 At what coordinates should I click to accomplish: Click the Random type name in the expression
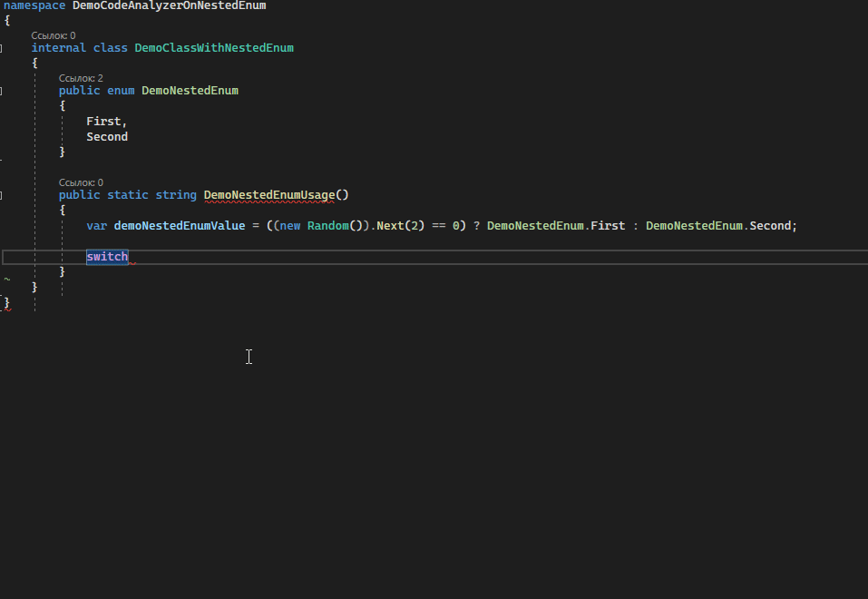pyautogui.click(x=327, y=225)
